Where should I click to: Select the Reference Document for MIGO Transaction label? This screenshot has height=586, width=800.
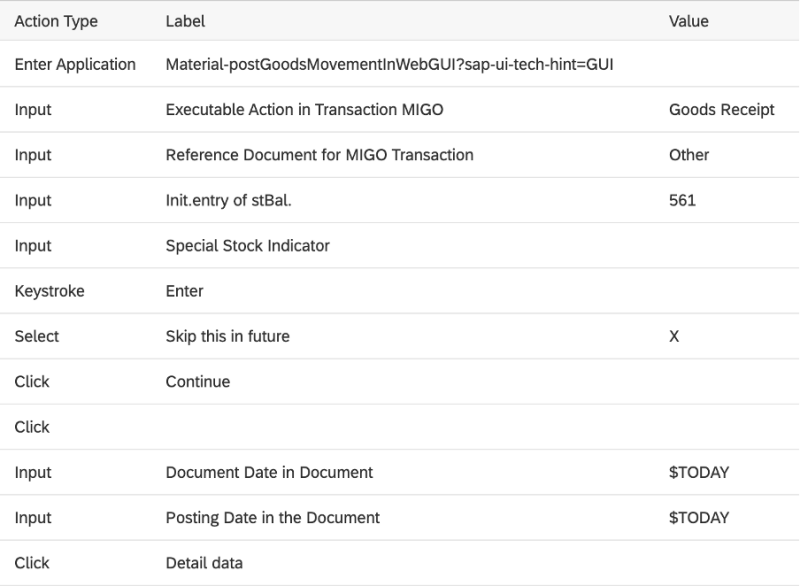[x=319, y=155]
